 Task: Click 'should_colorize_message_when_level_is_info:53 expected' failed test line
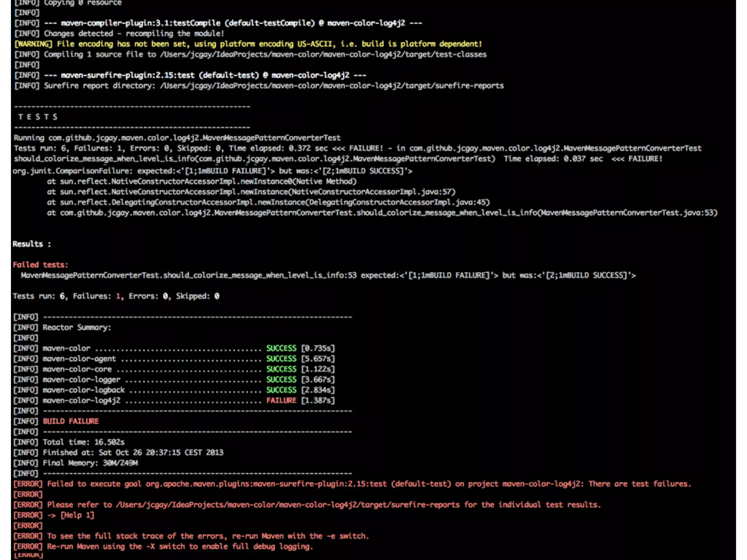pos(328,275)
